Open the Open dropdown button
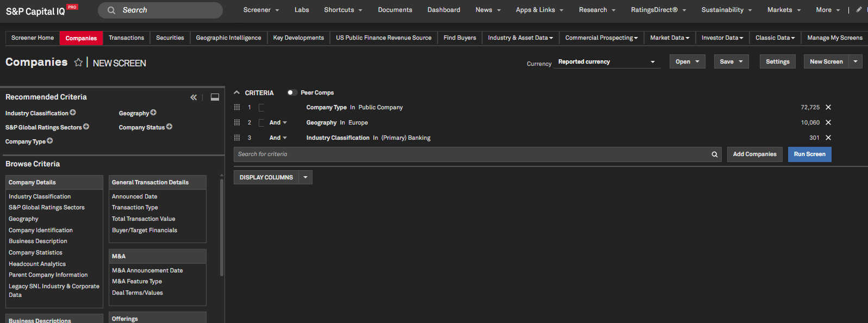Image resolution: width=868 pixels, height=323 pixels. [x=687, y=61]
